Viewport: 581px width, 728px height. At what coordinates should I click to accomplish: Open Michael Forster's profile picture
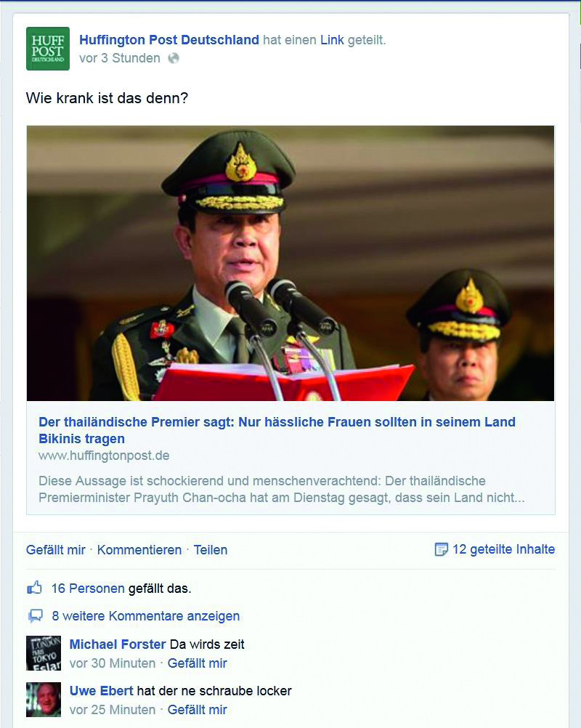point(44,653)
